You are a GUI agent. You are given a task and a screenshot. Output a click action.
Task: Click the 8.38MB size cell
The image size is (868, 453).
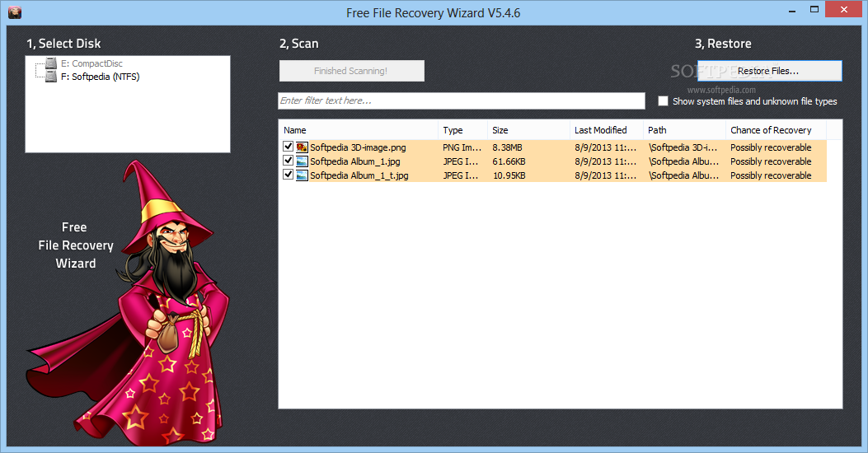click(x=507, y=147)
